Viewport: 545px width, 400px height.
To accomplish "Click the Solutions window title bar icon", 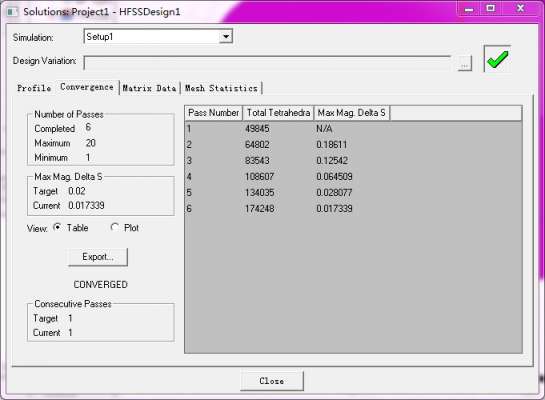I will pos(13,11).
